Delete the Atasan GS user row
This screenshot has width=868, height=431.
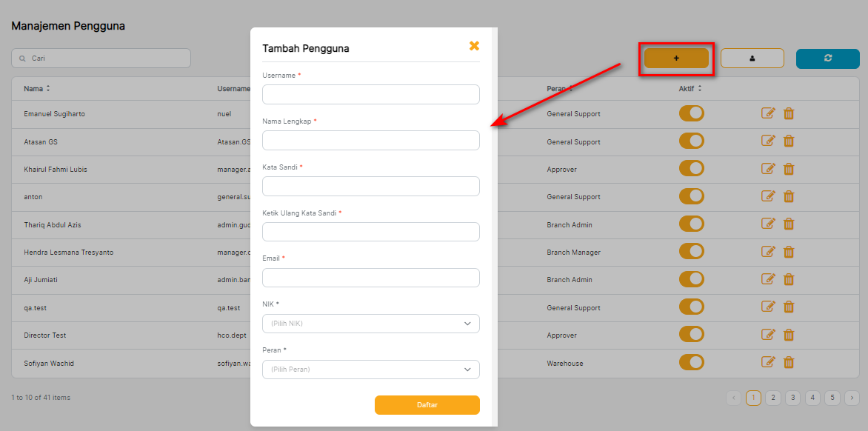coord(789,141)
